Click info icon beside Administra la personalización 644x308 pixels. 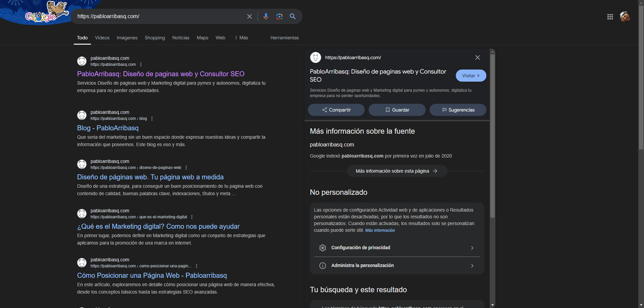(323, 266)
